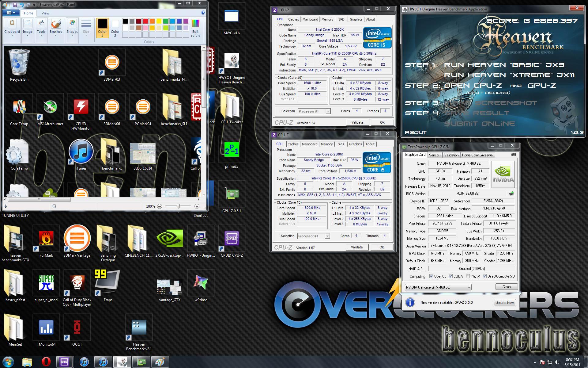Screen dimensions: 588x368
Task: Click GPU-Z screenshot camera icon
Action: pos(514,155)
